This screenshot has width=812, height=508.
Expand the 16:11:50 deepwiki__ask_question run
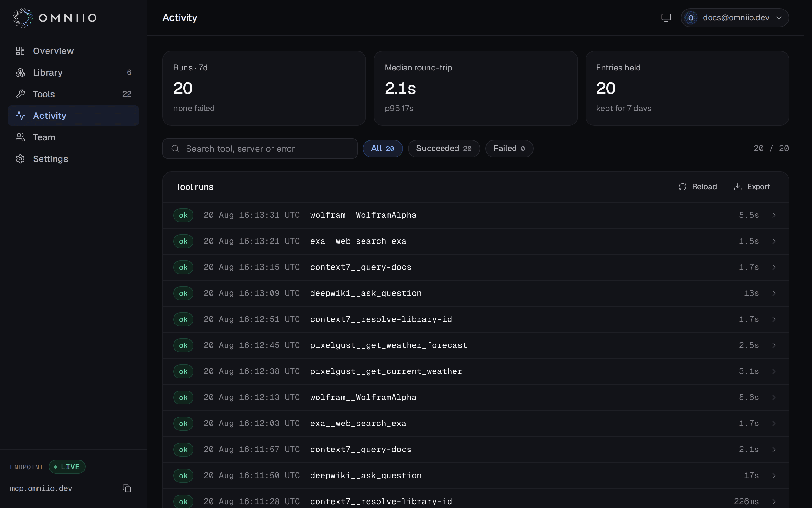click(x=475, y=476)
